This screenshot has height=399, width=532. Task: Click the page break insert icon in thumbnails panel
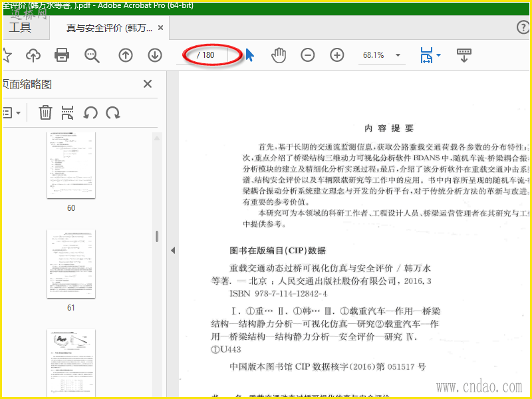point(68,112)
